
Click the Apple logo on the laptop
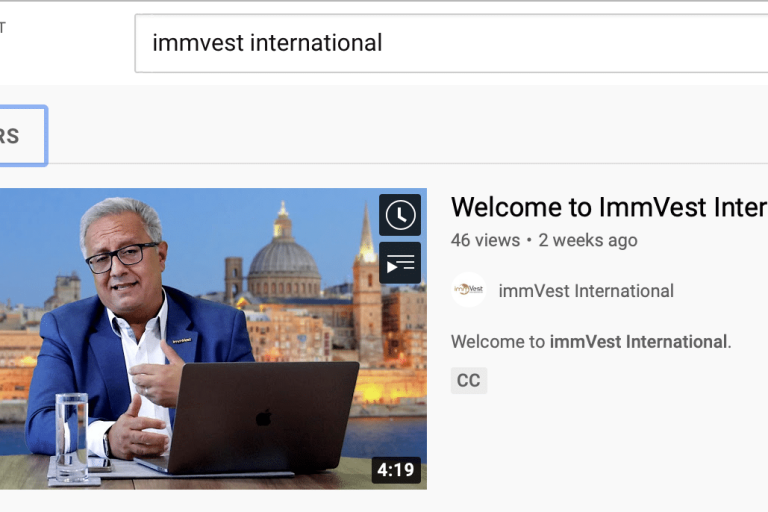coord(264,417)
